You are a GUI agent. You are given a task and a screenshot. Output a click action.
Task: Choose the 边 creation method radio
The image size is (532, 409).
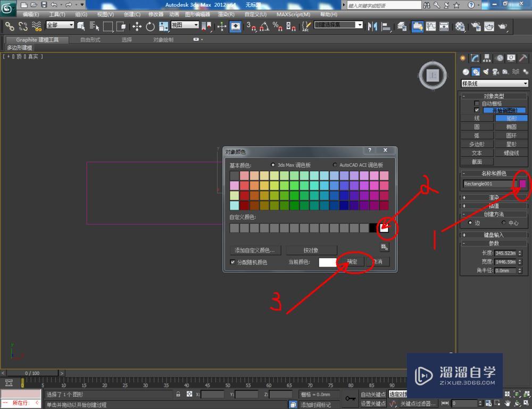pyautogui.click(x=470, y=223)
